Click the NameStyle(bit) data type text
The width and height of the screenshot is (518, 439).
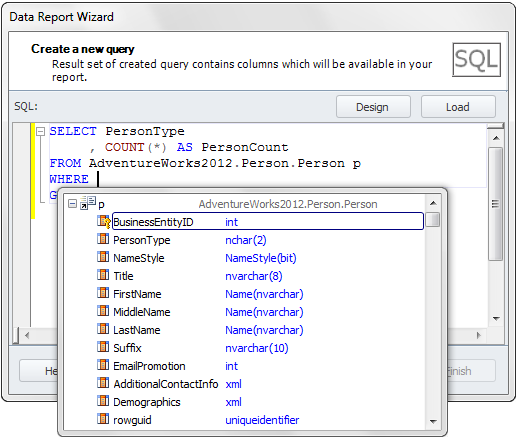(x=261, y=258)
